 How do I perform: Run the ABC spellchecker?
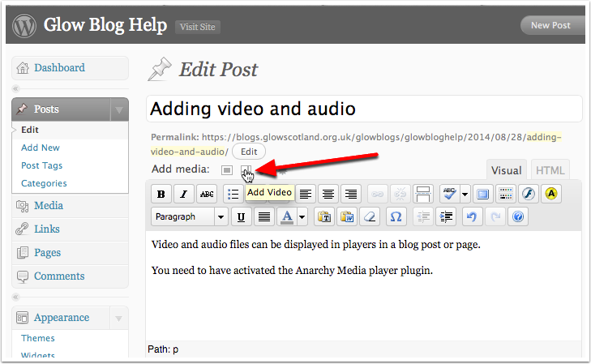pos(449,194)
